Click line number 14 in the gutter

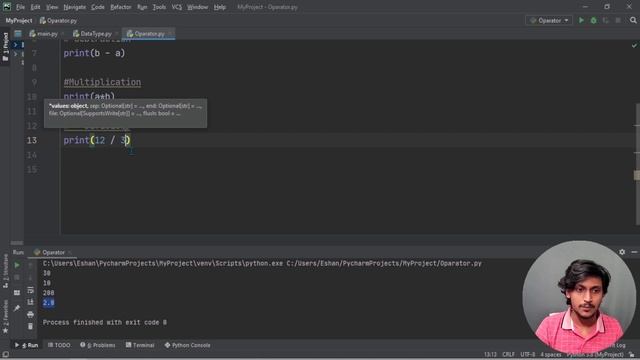coord(32,155)
